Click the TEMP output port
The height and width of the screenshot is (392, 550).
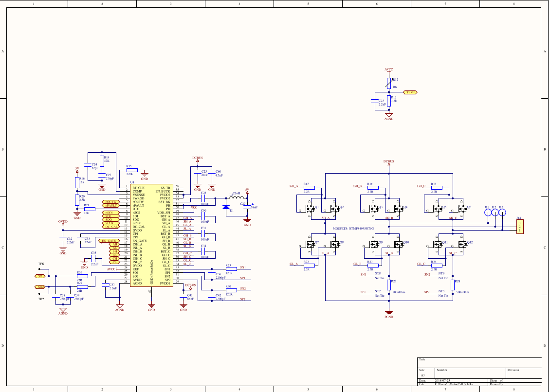[x=410, y=92]
